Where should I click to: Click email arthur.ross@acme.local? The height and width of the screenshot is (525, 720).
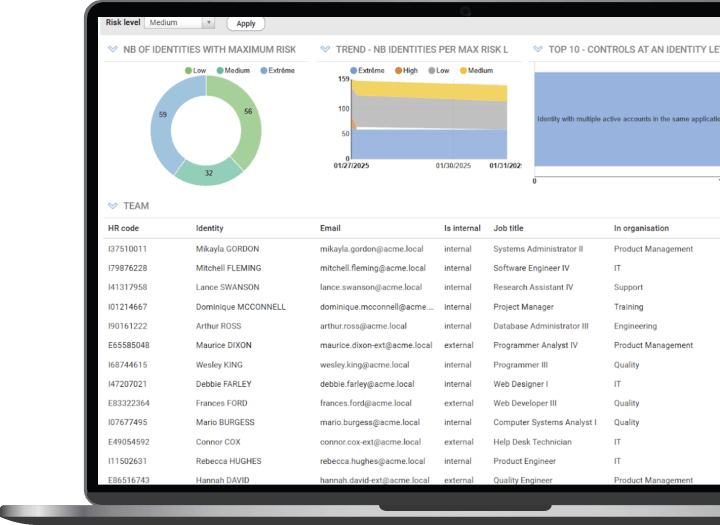click(x=363, y=326)
